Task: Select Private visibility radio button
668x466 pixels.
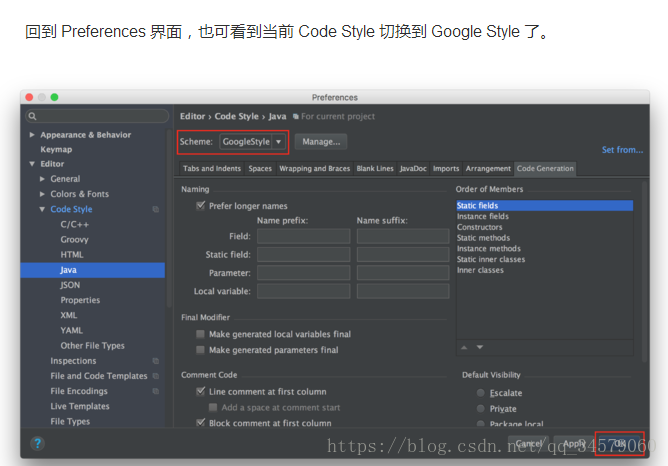Action: point(481,408)
